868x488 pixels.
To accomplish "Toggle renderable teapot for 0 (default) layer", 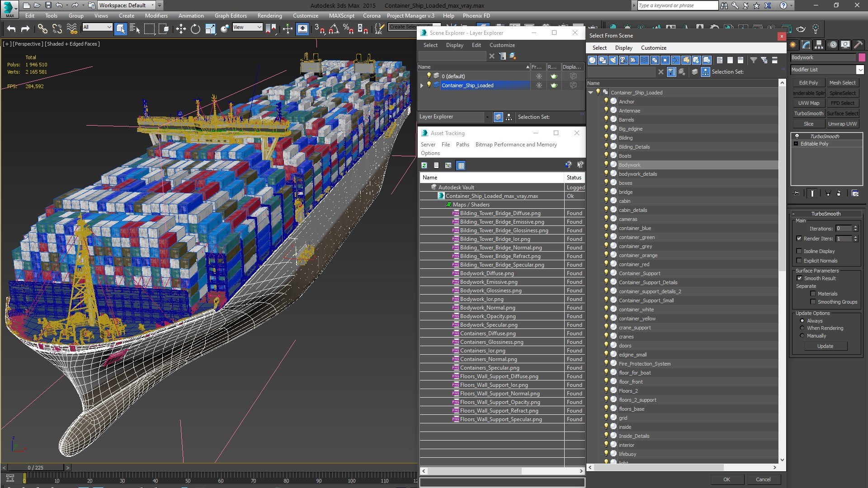I will tap(554, 76).
